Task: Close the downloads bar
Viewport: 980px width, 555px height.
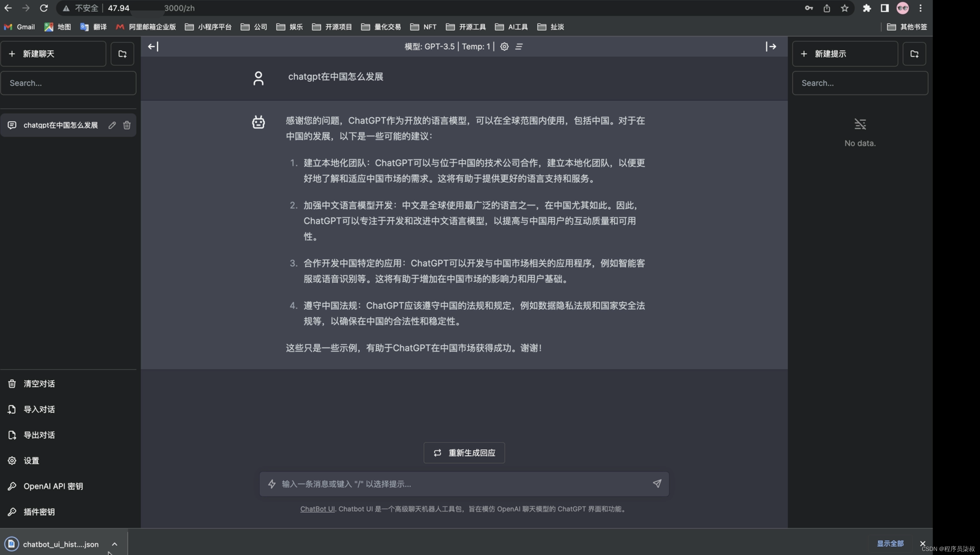Action: click(x=922, y=544)
